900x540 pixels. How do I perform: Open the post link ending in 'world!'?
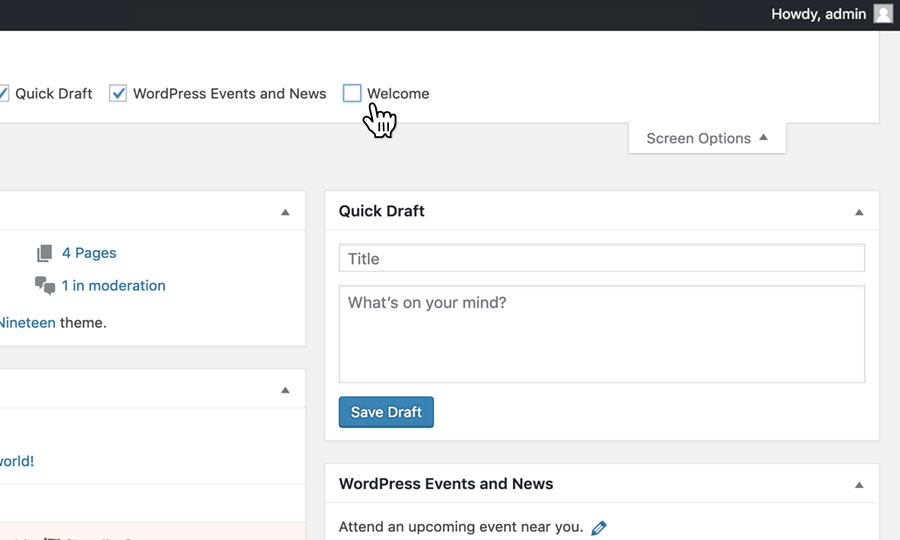(x=17, y=461)
